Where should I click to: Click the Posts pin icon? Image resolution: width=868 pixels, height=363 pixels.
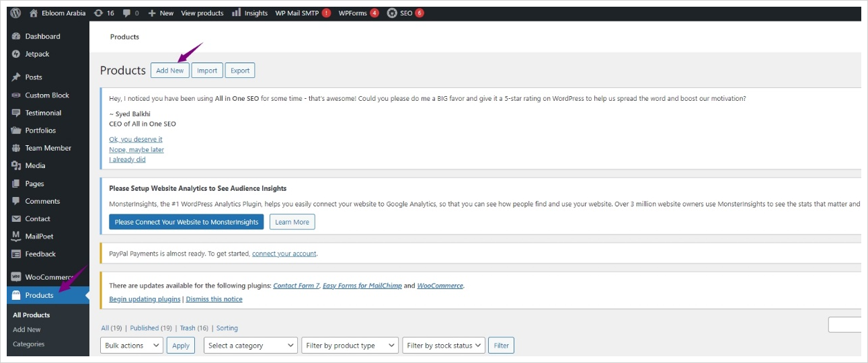(x=16, y=77)
